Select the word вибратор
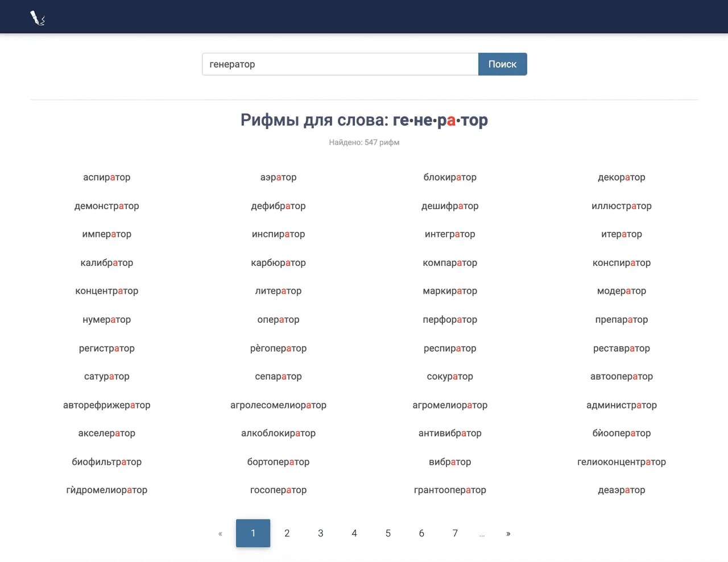Viewport: 728px width, 562px height. point(450,462)
